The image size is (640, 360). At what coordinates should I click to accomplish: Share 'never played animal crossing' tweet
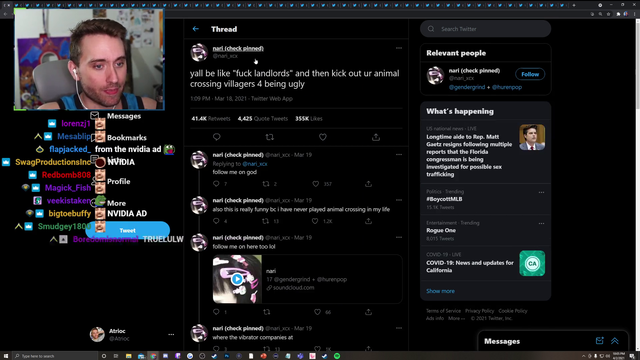369,221
